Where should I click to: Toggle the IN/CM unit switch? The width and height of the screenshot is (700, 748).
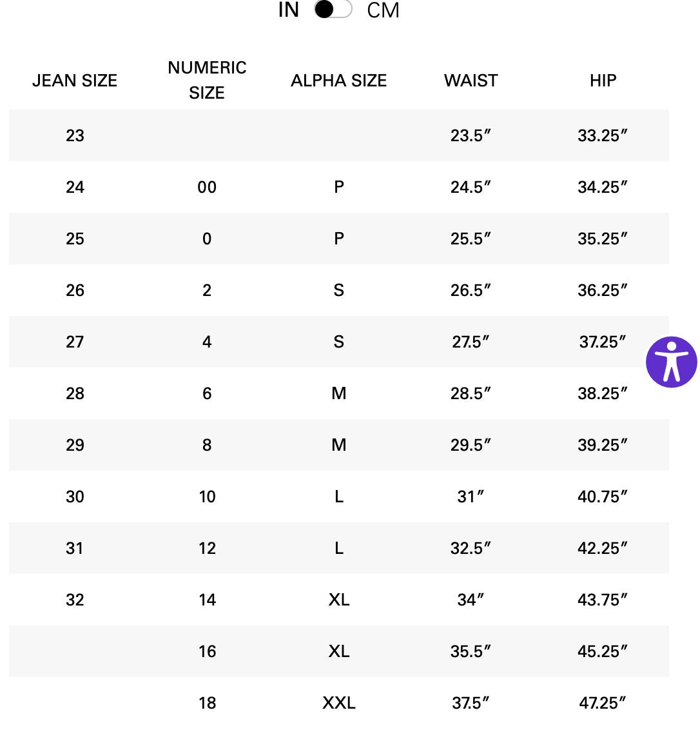(333, 10)
